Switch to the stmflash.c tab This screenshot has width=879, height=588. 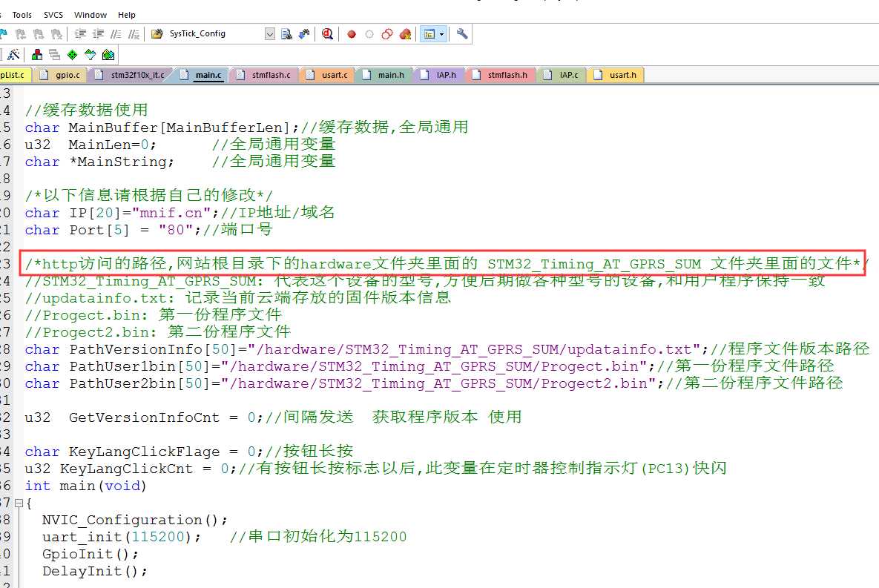[264, 75]
